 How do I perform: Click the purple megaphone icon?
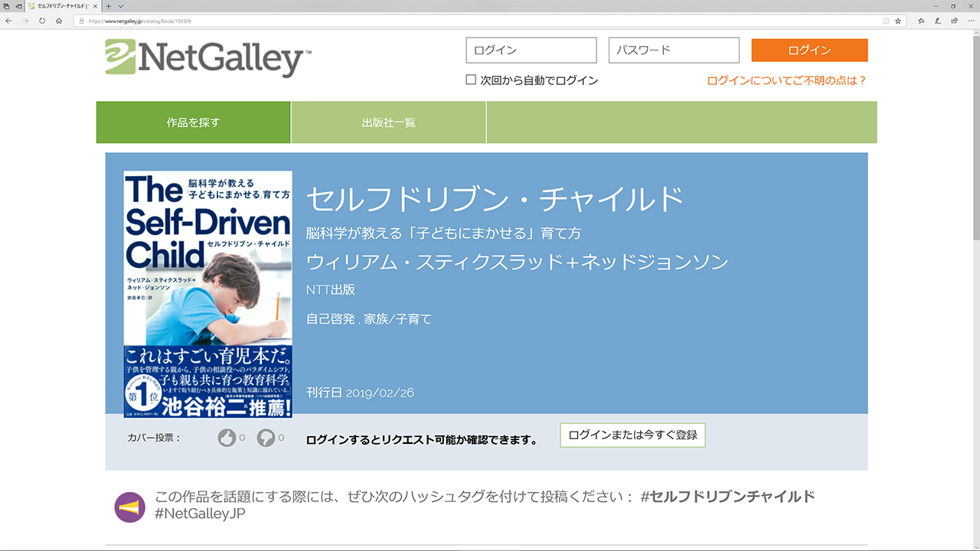pyautogui.click(x=129, y=507)
